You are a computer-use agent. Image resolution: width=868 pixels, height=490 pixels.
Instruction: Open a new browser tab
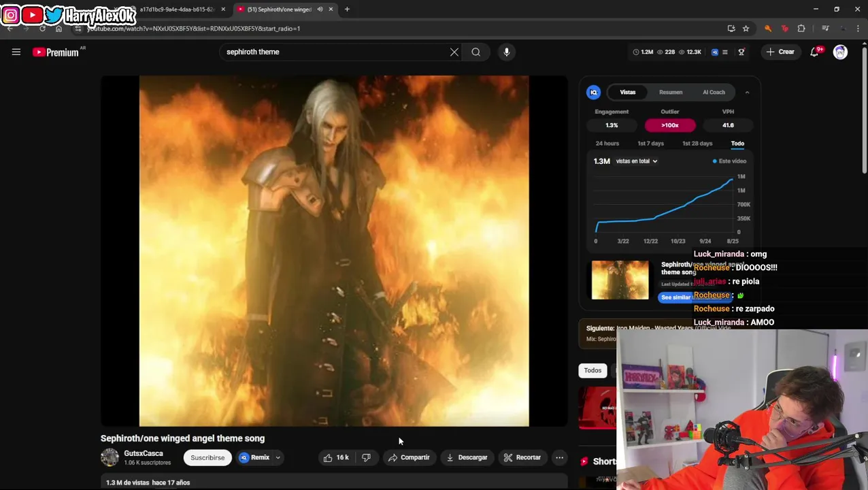click(x=347, y=9)
